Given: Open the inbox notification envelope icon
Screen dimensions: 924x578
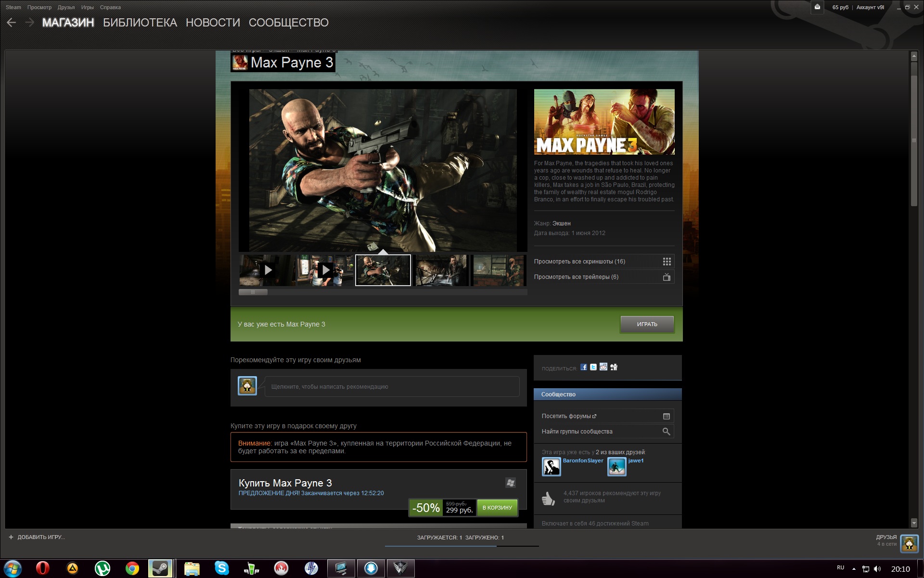Looking at the screenshot, I should (817, 7).
